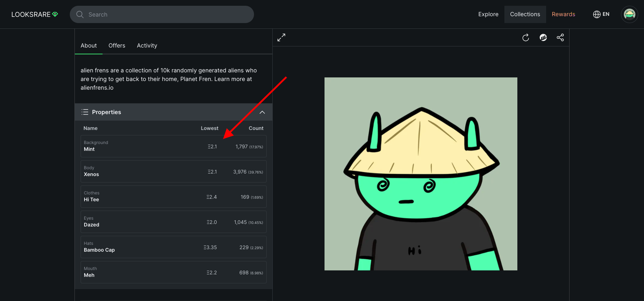Switch to the About tab
This screenshot has width=644, height=301.
[89, 45]
